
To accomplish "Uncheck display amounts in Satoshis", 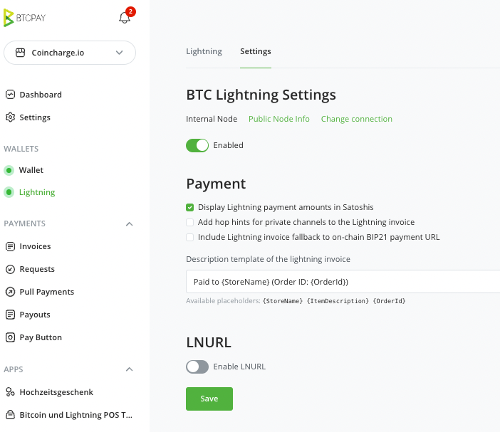I will (x=190, y=207).
